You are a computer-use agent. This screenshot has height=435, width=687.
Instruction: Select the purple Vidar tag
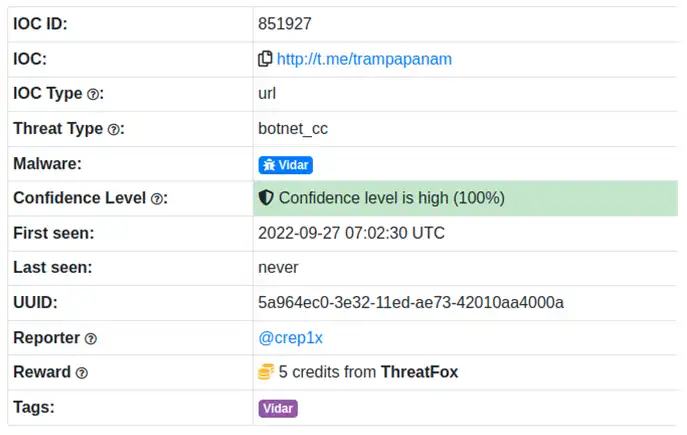pyautogui.click(x=278, y=408)
